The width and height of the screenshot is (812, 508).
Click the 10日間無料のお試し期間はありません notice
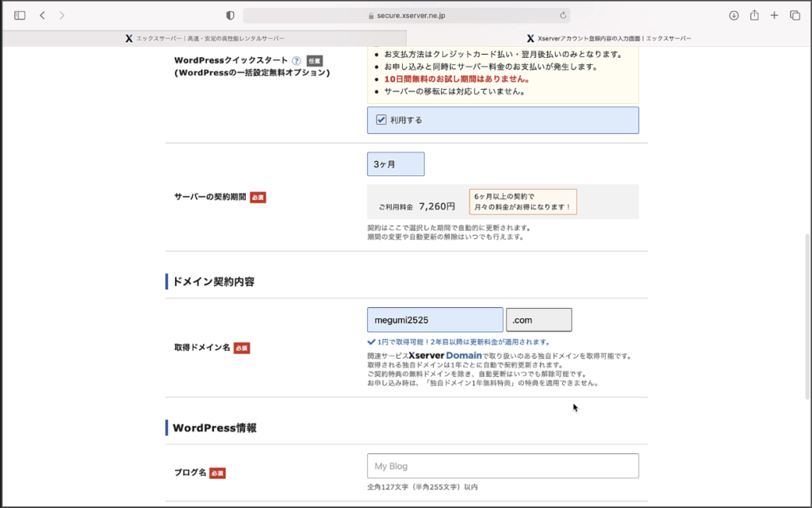[x=457, y=79]
